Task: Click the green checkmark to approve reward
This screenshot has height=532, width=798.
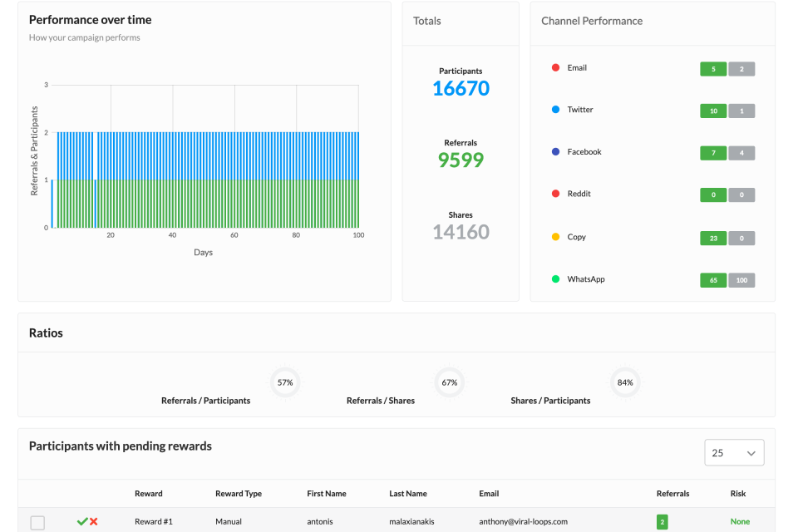Action: (x=81, y=522)
